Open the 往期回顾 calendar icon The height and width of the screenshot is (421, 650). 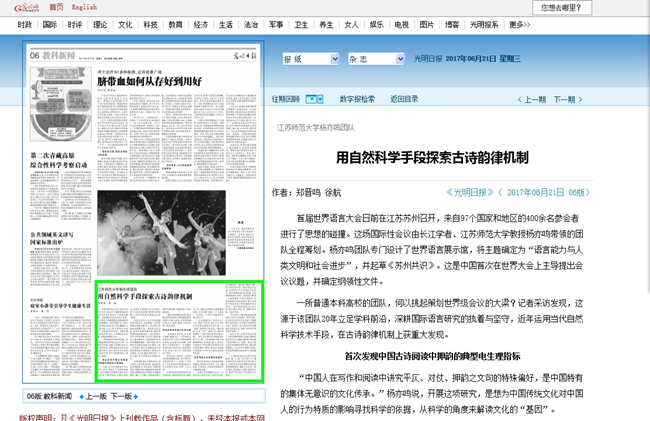pos(314,99)
